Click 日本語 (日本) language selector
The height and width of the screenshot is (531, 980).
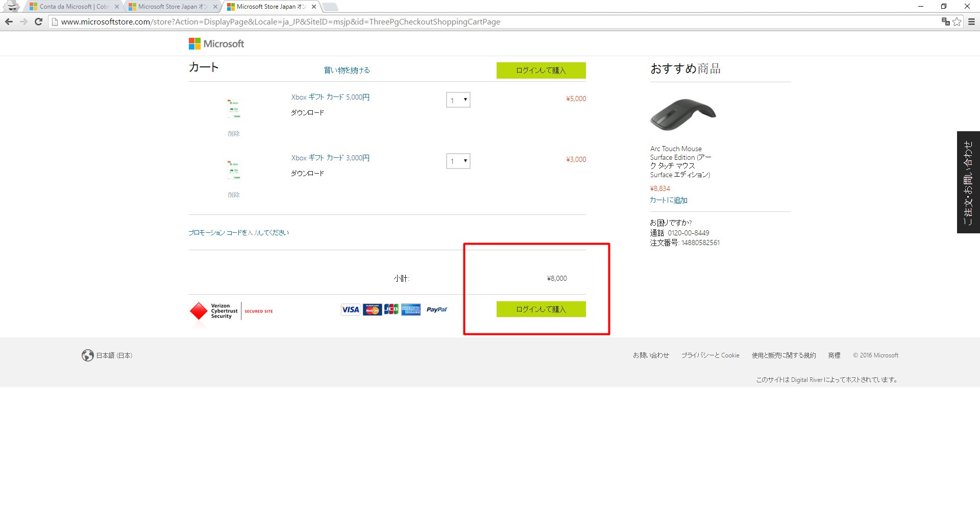114,355
